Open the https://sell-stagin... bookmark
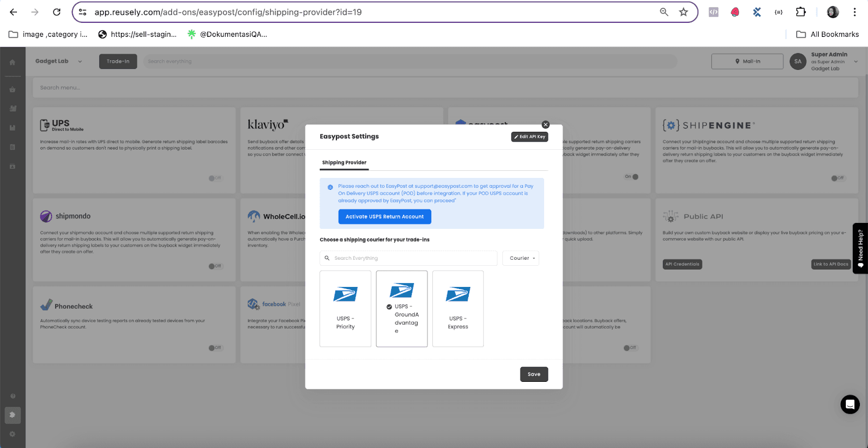This screenshot has height=448, width=868. [137, 34]
